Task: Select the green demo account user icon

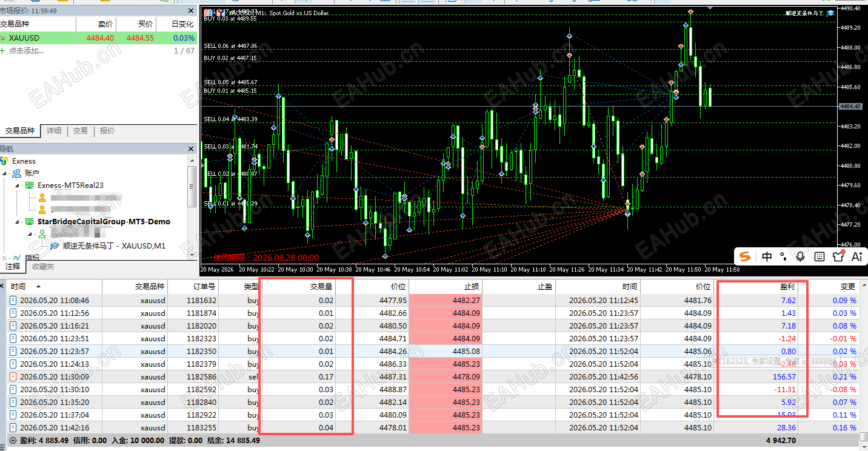Action: (42, 234)
